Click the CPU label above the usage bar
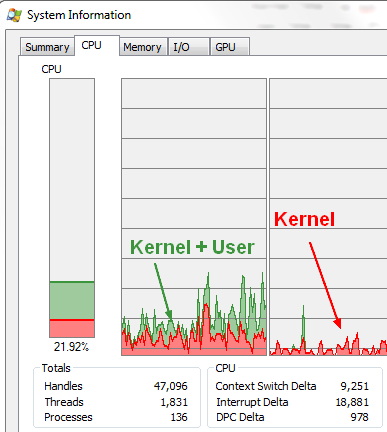Image resolution: width=387 pixels, height=432 pixels. click(51, 69)
